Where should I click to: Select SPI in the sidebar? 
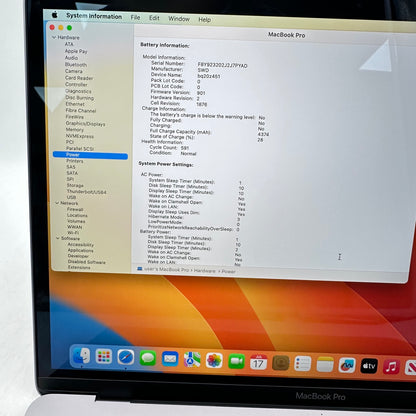click(x=70, y=179)
